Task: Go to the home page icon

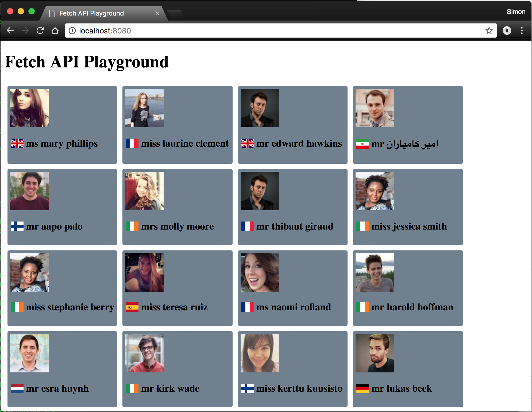Action: [x=55, y=31]
